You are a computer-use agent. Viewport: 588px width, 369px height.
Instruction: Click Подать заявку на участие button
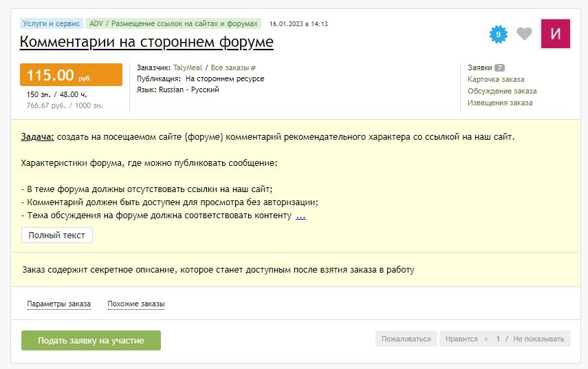click(x=91, y=341)
